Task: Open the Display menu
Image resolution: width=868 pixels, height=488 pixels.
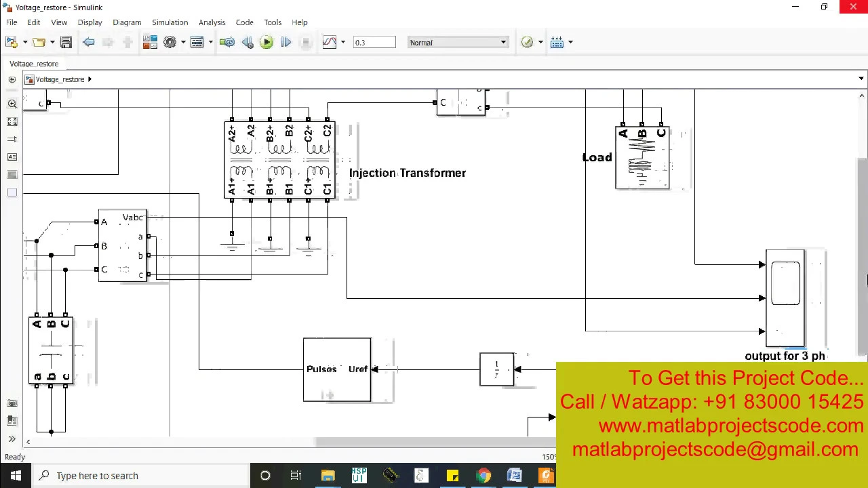Action: (90, 22)
